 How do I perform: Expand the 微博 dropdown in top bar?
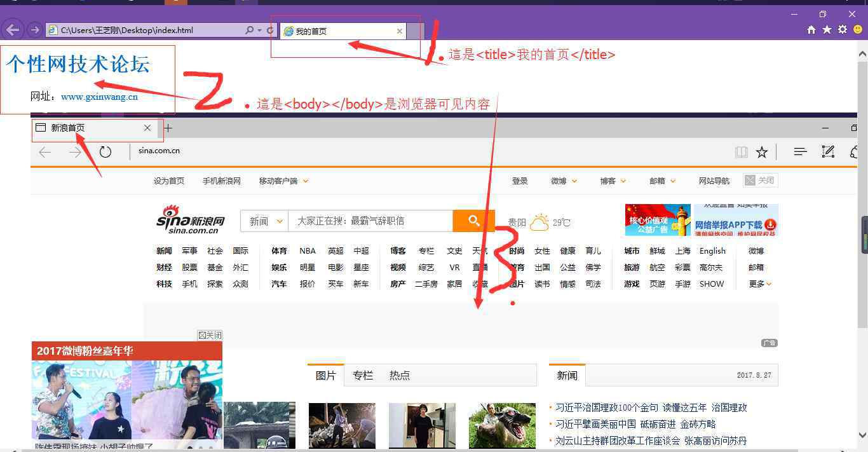pyautogui.click(x=564, y=181)
